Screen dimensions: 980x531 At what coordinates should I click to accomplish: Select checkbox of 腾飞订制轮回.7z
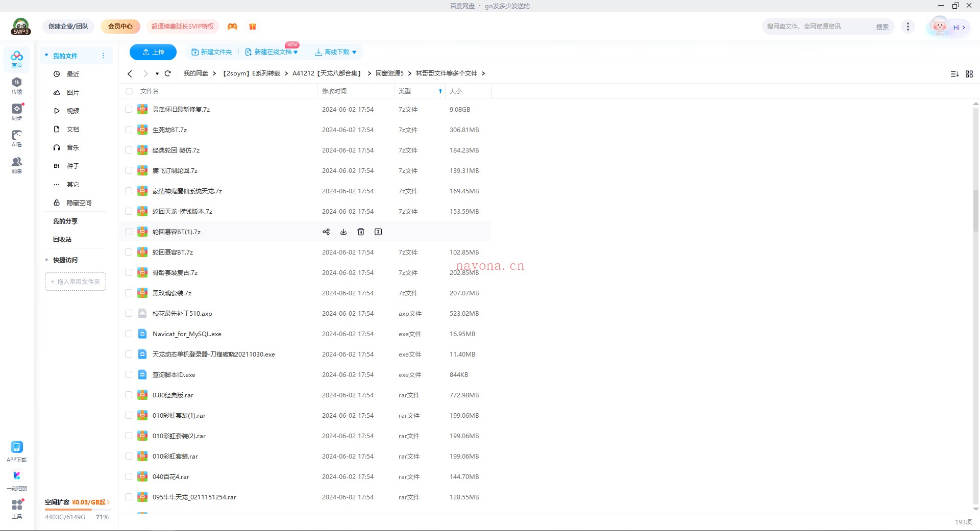[x=129, y=170]
